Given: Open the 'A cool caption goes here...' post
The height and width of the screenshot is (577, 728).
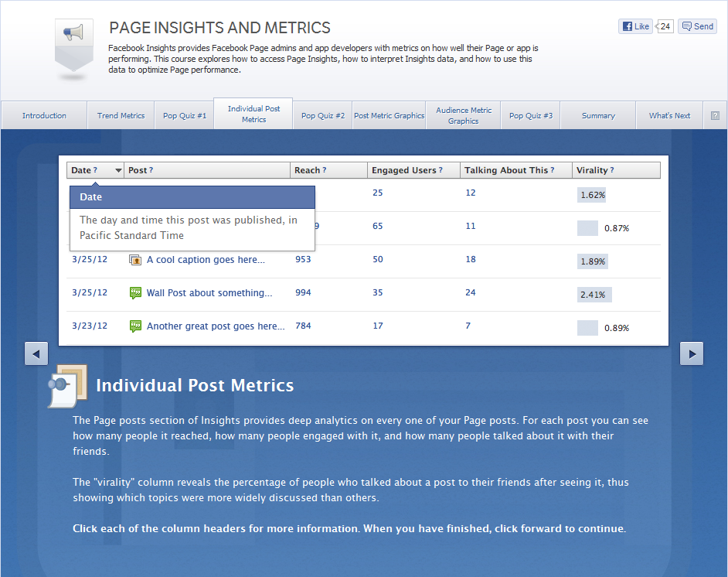Looking at the screenshot, I should tap(206, 260).
